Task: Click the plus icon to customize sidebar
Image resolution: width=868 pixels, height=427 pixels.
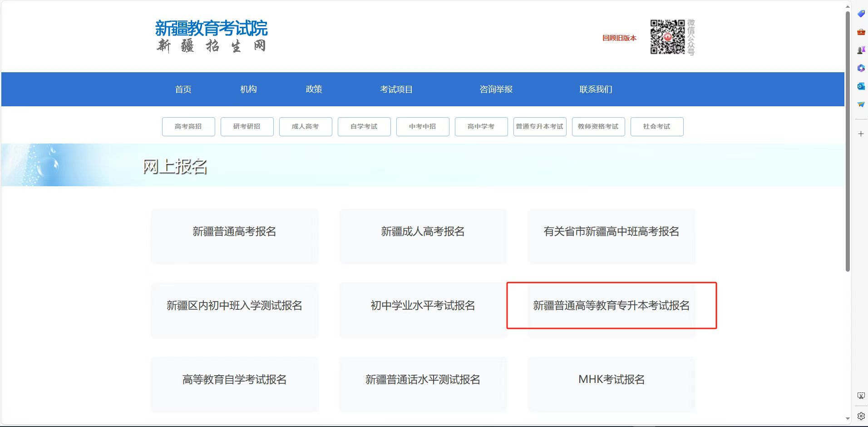Action: point(861,134)
